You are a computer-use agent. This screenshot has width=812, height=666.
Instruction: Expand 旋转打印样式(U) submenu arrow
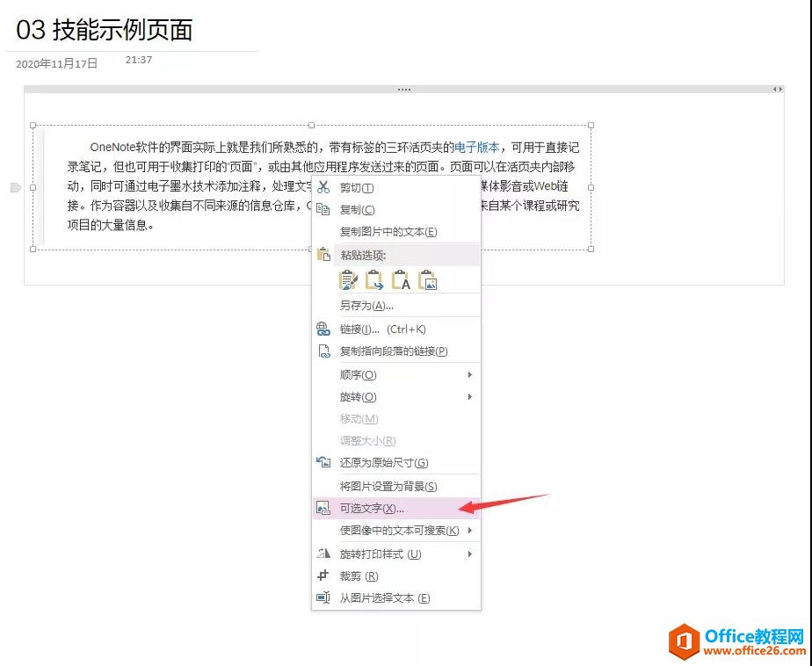click(x=469, y=554)
